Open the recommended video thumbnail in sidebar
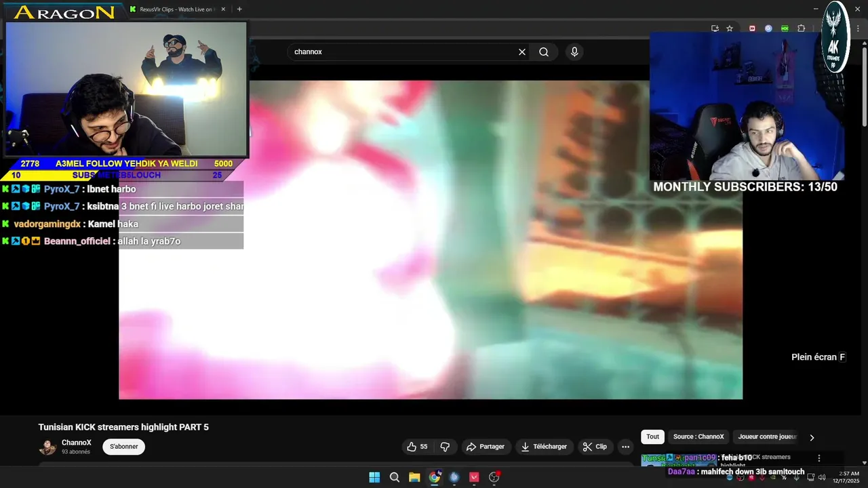Viewport: 868px width, 488px height. click(678, 460)
